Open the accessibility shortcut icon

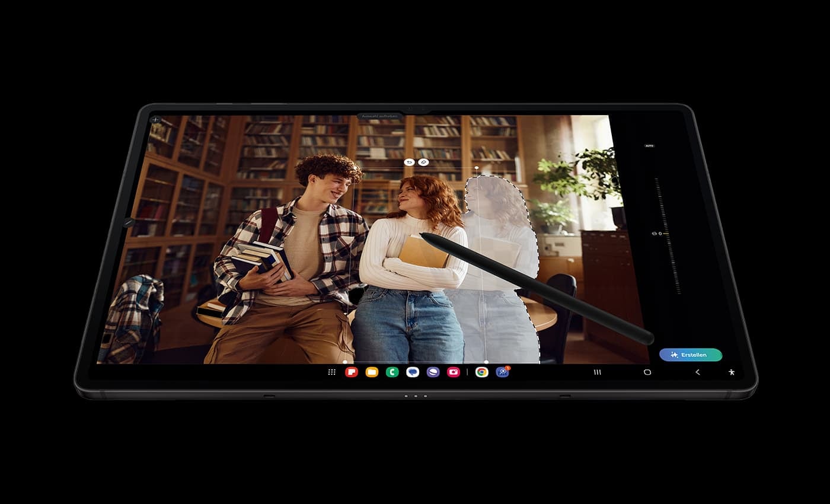point(732,372)
